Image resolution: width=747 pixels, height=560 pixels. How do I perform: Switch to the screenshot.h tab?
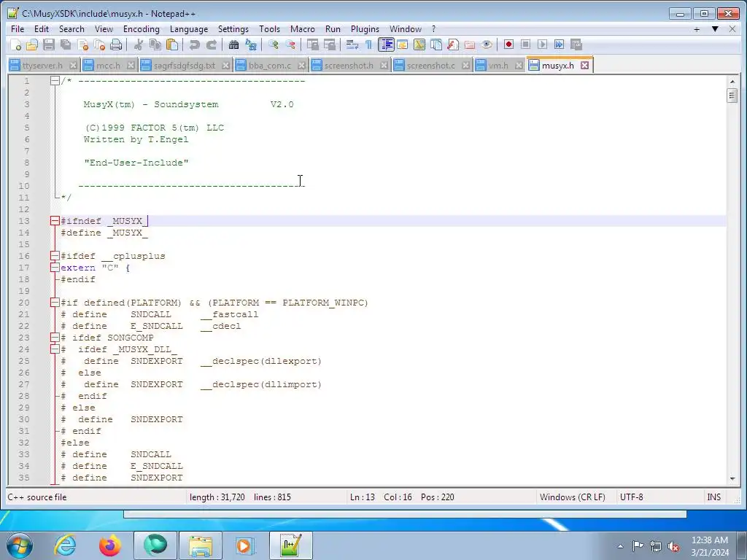pos(349,66)
